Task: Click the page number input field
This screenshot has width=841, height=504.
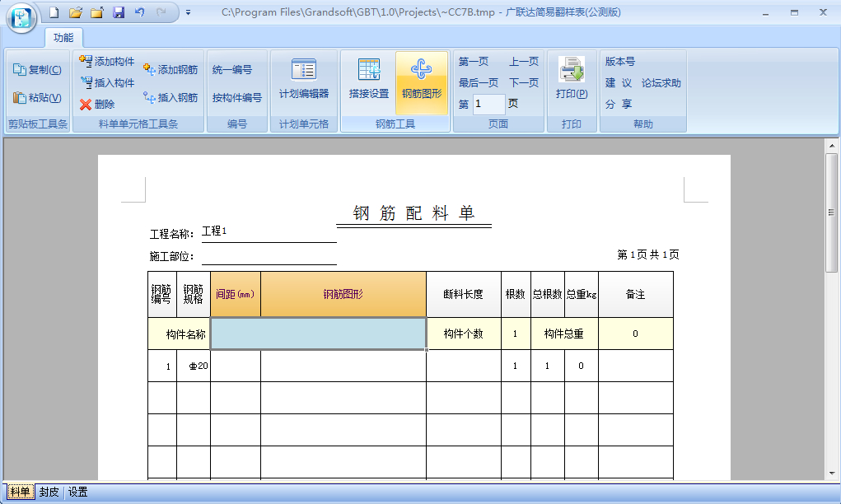Action: (488, 104)
